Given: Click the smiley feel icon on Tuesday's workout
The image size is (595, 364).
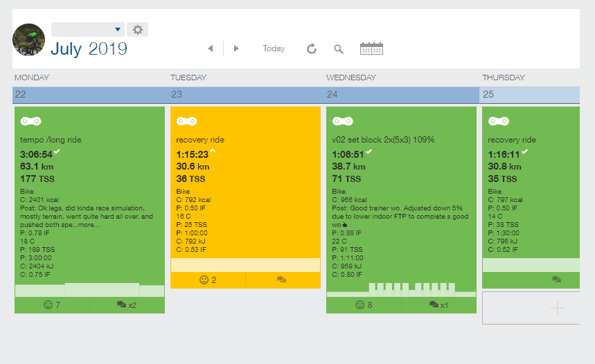Looking at the screenshot, I should coord(204,280).
